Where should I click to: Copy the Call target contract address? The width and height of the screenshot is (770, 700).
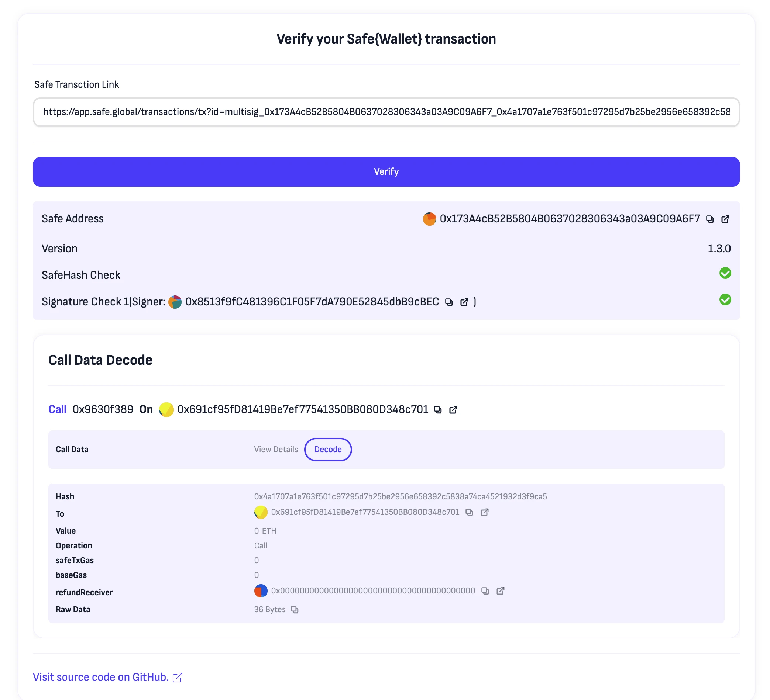click(x=438, y=410)
